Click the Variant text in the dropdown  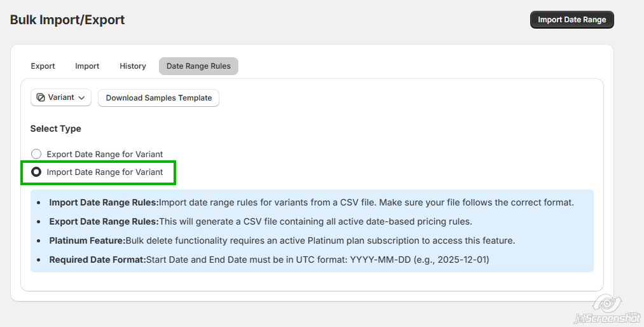click(61, 97)
